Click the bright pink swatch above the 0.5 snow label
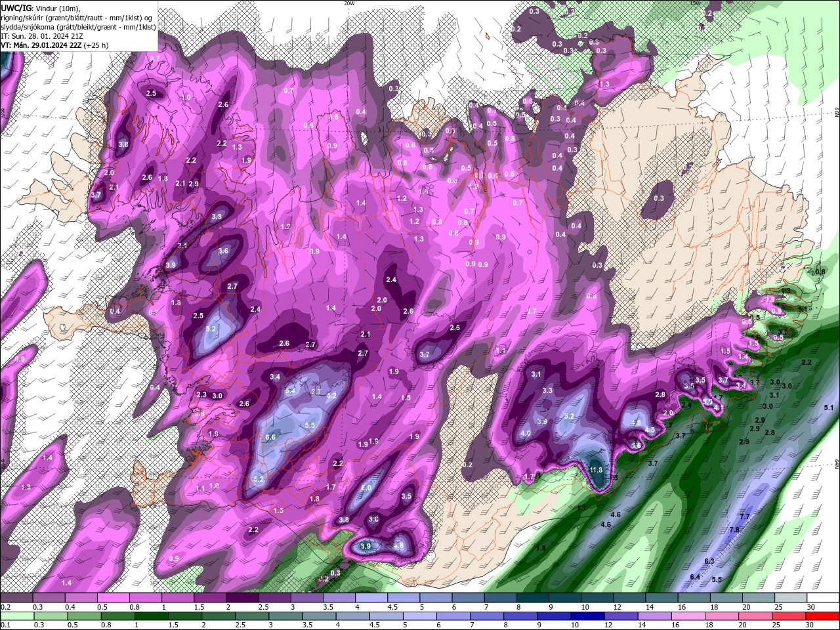This screenshot has height=630, width=840. click(113, 598)
